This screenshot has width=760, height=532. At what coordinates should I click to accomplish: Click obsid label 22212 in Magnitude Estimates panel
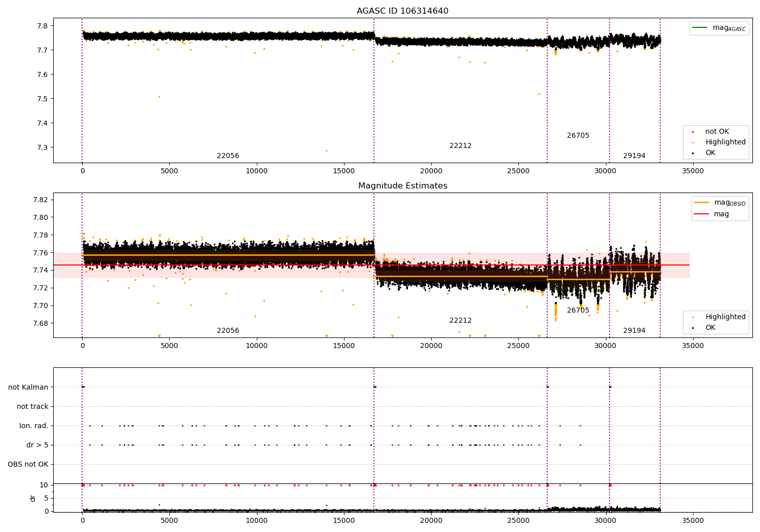pos(461,321)
